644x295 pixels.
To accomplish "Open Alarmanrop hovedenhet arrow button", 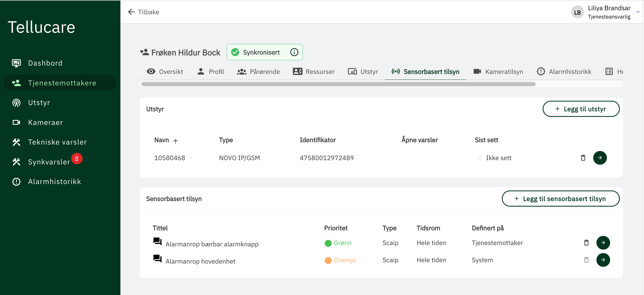I will pyautogui.click(x=603, y=260).
